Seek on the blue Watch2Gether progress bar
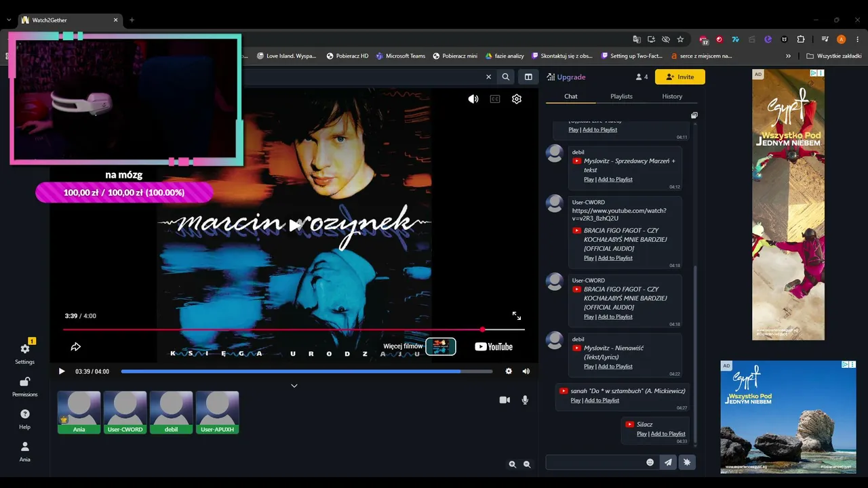 click(307, 371)
